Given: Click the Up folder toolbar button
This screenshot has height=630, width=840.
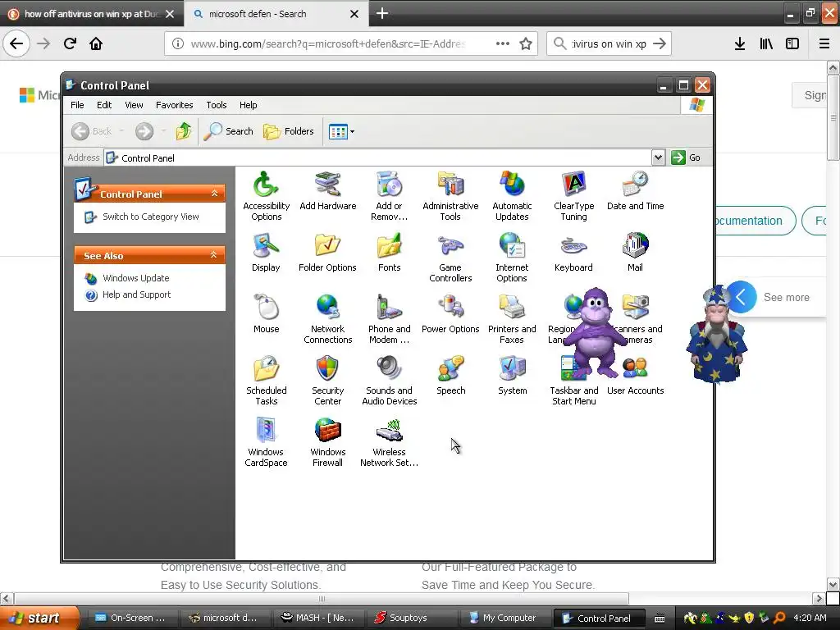Looking at the screenshot, I should coord(184,130).
